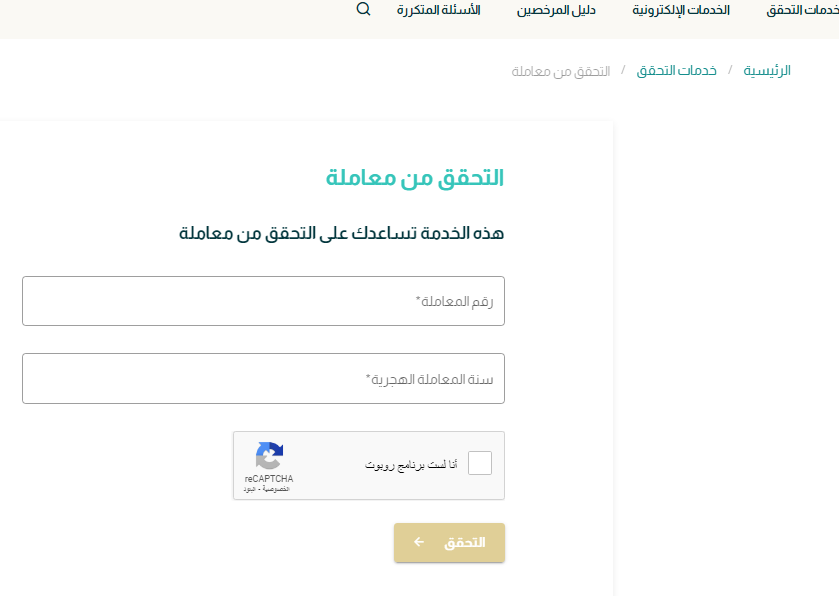Open the الأسئلة المتكررة menu item
The image size is (839, 596).
click(x=438, y=10)
